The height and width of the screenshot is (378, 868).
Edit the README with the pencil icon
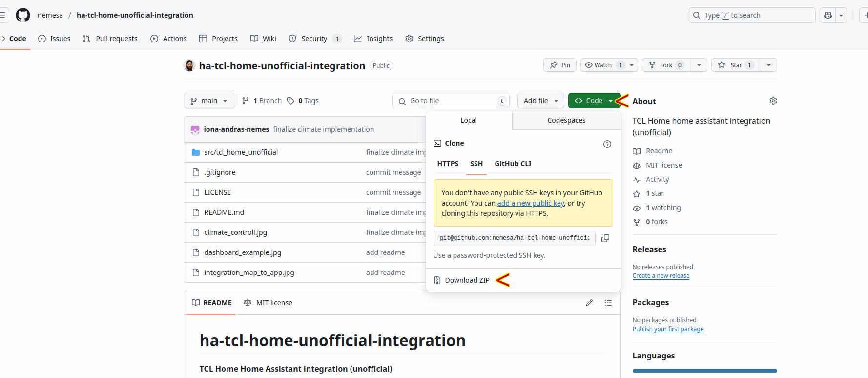[589, 303]
